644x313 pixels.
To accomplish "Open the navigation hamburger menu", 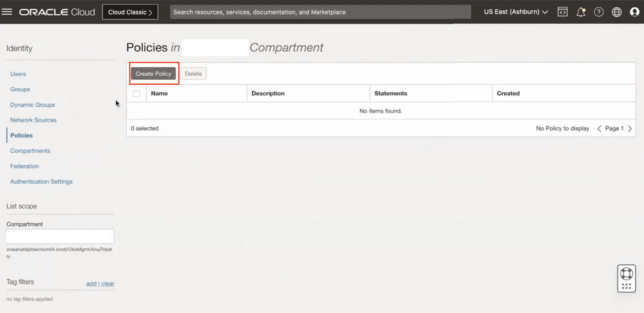I will point(7,12).
